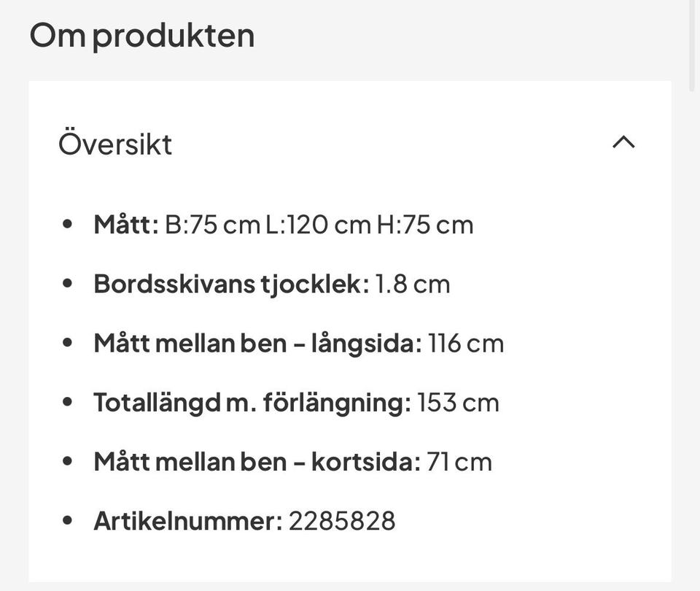Select the Mått specification row
This screenshot has width=700, height=591.
[x=283, y=224]
